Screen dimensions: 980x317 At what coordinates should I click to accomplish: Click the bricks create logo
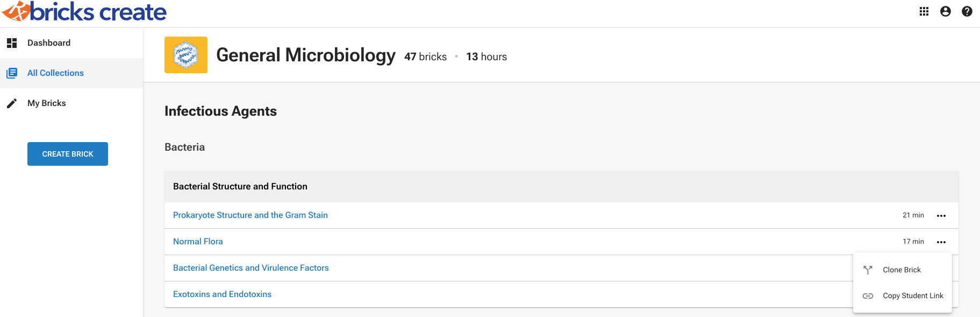coord(83,11)
